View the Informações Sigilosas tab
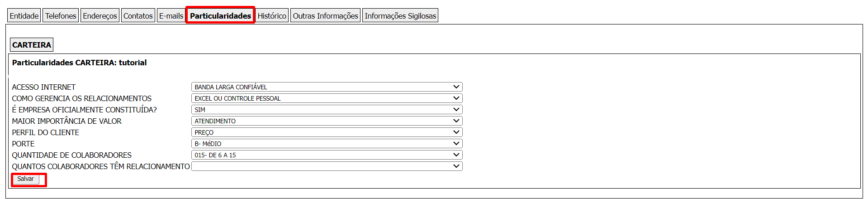 click(x=400, y=16)
